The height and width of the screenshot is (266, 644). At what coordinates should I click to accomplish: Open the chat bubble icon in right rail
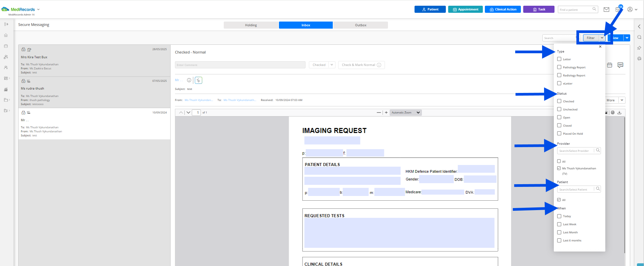639,37
